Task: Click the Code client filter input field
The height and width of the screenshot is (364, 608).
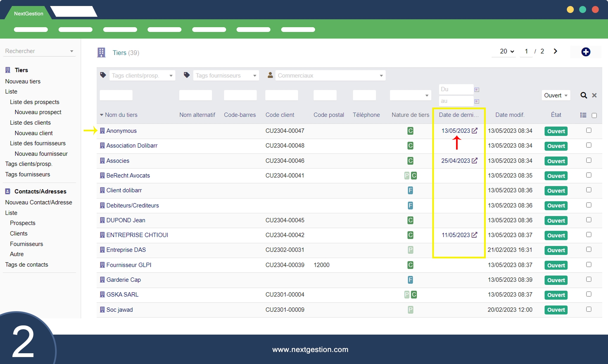Action: [281, 95]
